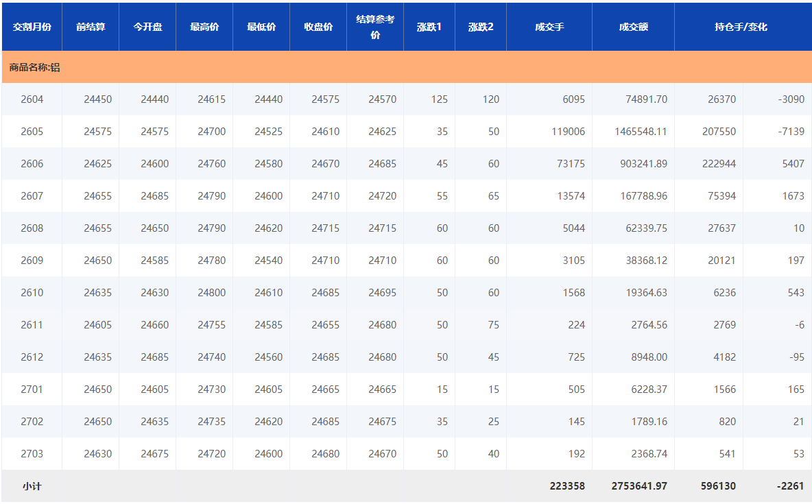Click the 涨跌2 column header
Screen dimensions: 812x504
coord(481,27)
